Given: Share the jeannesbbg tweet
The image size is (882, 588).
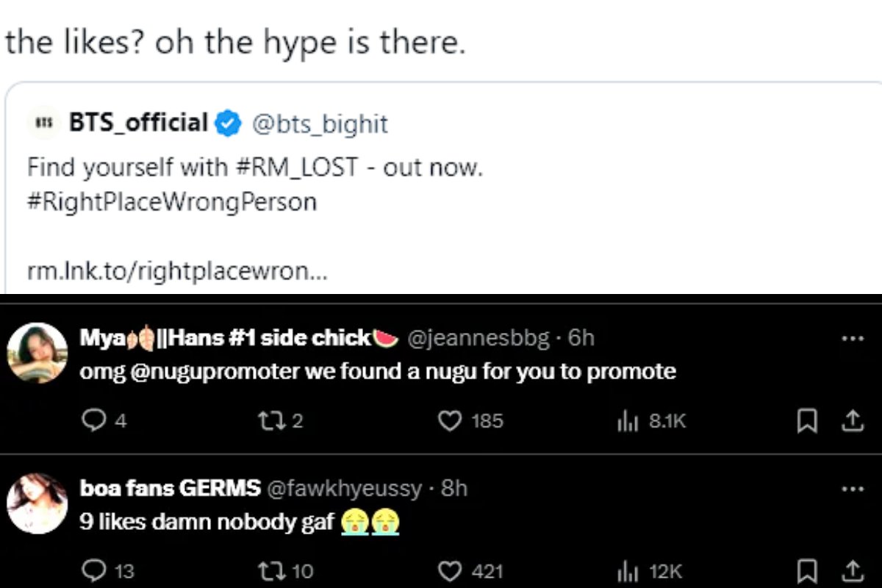Looking at the screenshot, I should pyautogui.click(x=851, y=420).
